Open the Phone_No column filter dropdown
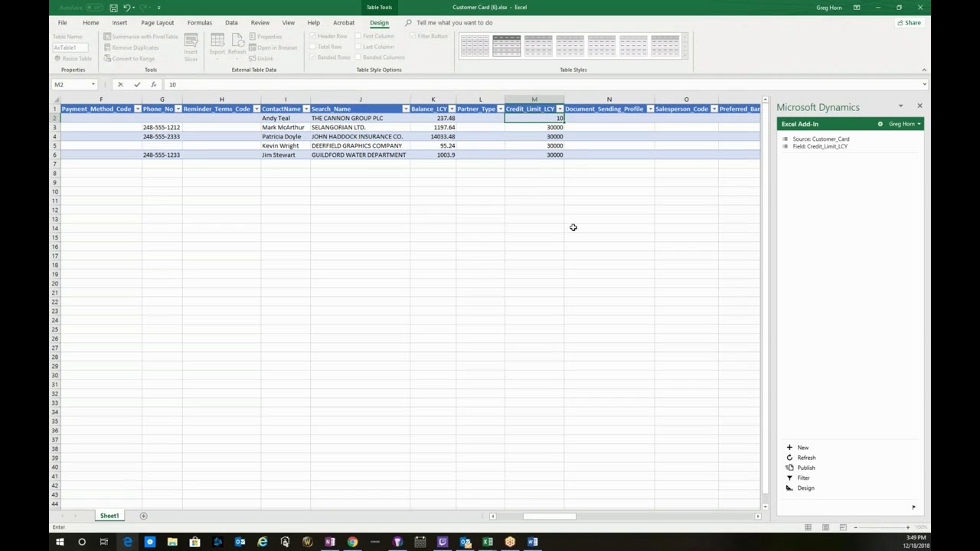 178,109
